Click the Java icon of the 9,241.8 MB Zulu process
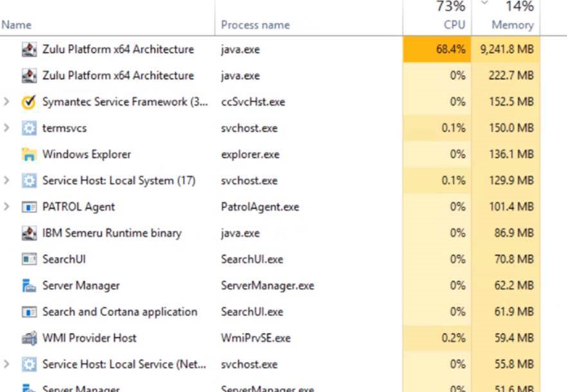The height and width of the screenshot is (392, 567). click(29, 49)
